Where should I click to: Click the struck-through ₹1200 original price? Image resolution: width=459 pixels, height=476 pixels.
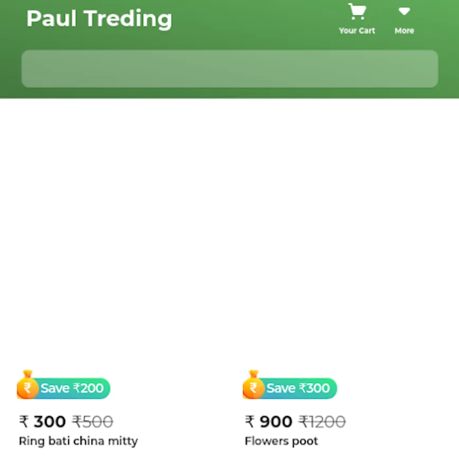coord(322,422)
